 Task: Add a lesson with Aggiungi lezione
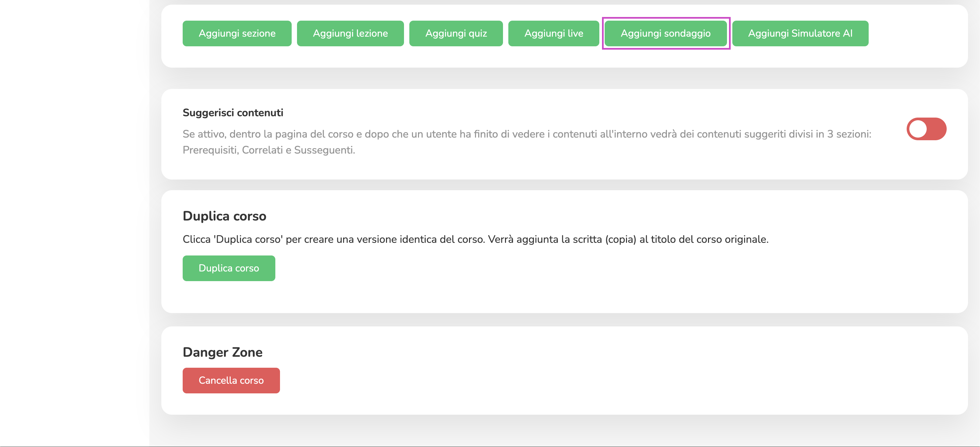350,33
